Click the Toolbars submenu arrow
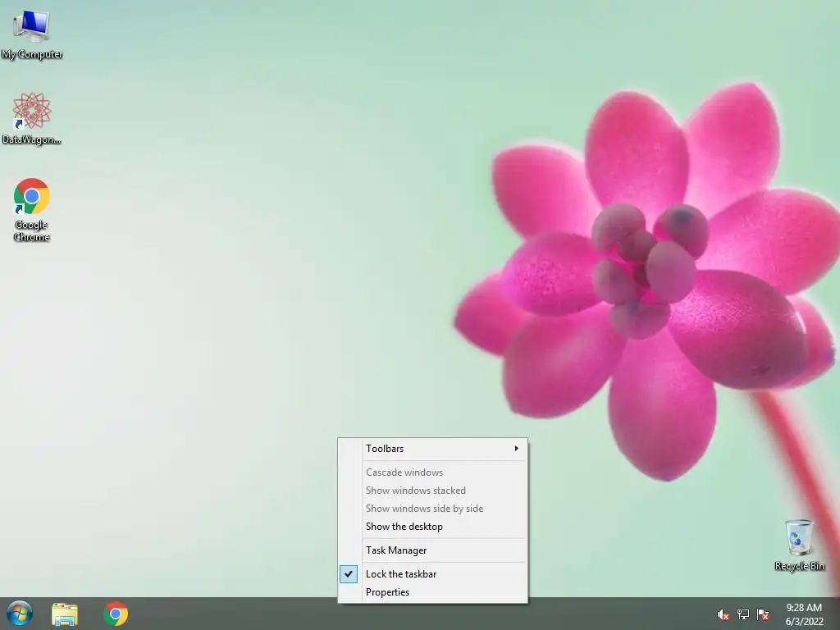Screen dimensions: 840x630 coord(517,449)
